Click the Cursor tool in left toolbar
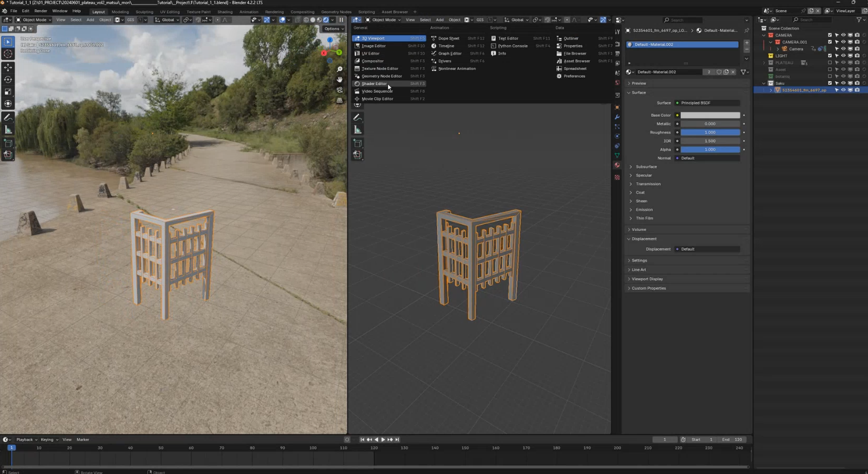868x474 pixels. 8,54
